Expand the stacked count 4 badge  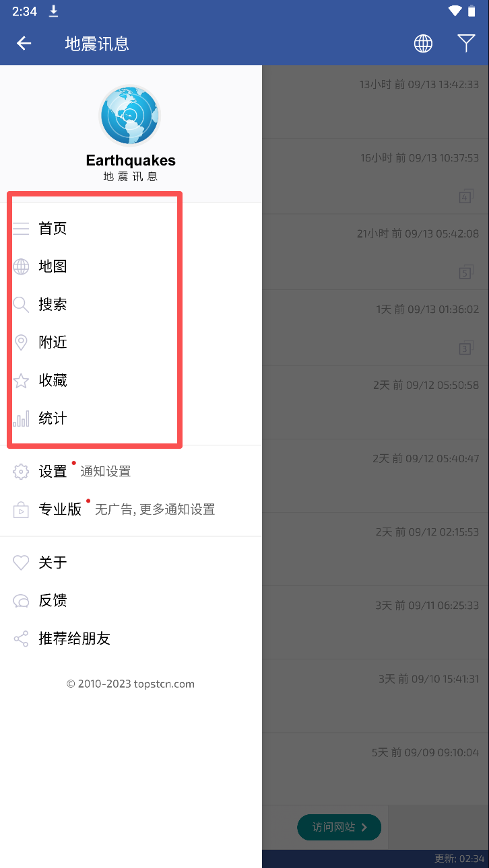coord(466,197)
